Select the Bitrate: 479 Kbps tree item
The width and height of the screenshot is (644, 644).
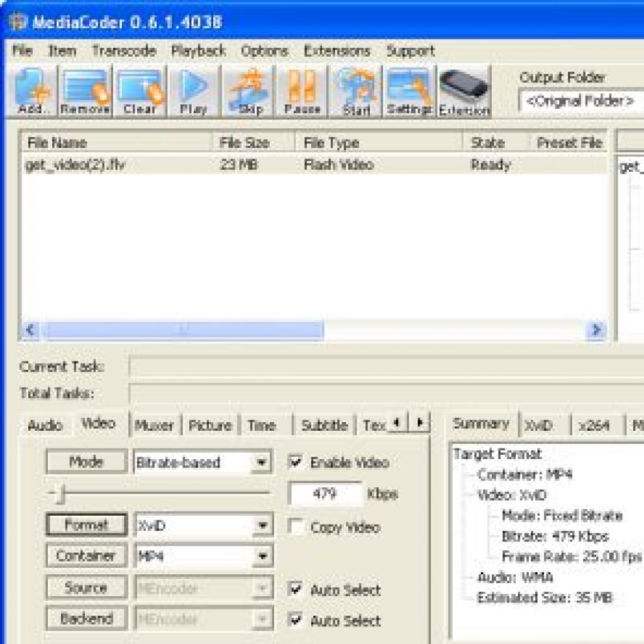tap(555, 536)
